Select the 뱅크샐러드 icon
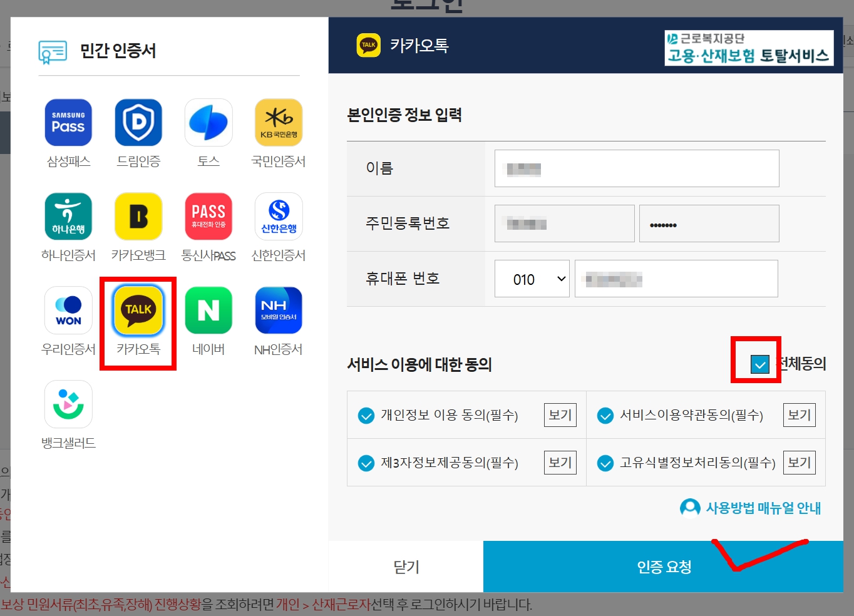854x616 pixels. [68, 404]
